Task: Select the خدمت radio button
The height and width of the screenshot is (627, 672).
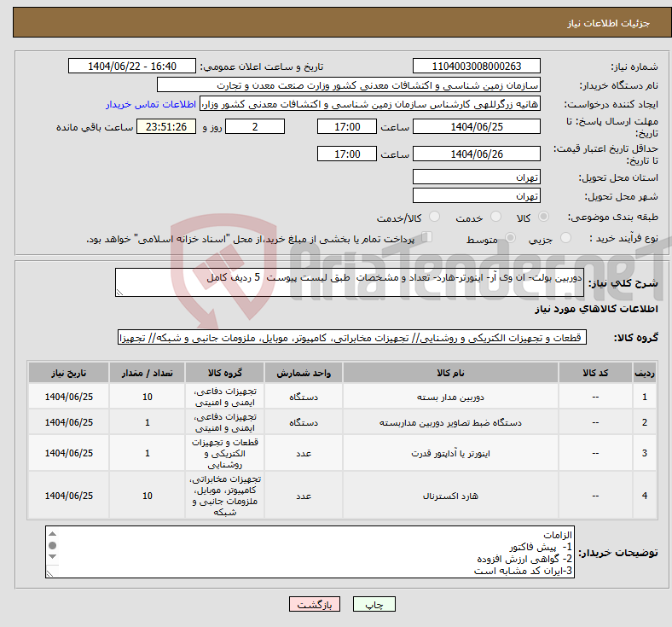Action: (x=495, y=217)
